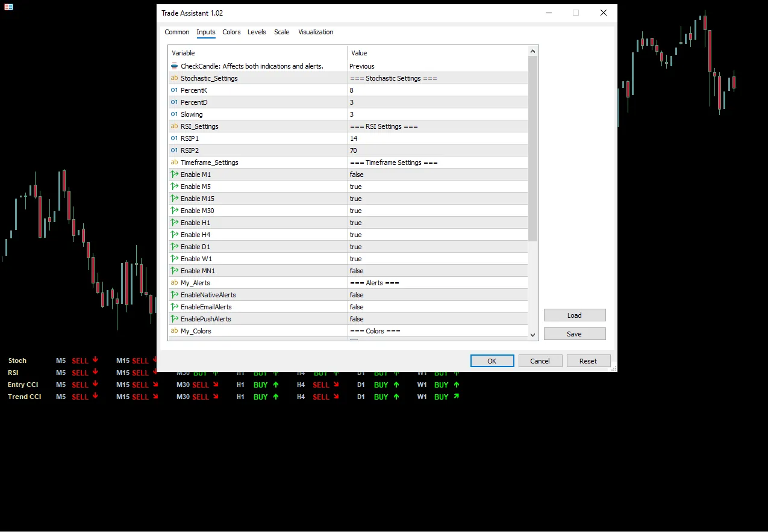Click the 'Stoch' chart label
The height and width of the screenshot is (532, 768).
17,360
